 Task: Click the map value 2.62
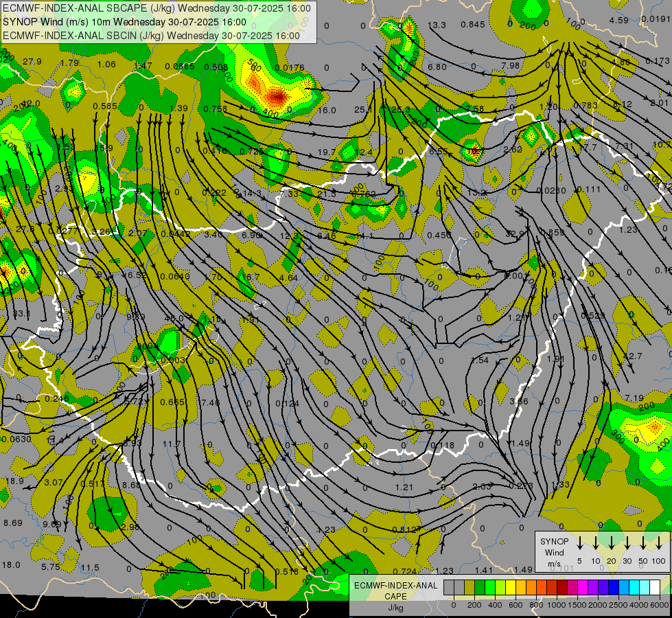tap(513, 149)
